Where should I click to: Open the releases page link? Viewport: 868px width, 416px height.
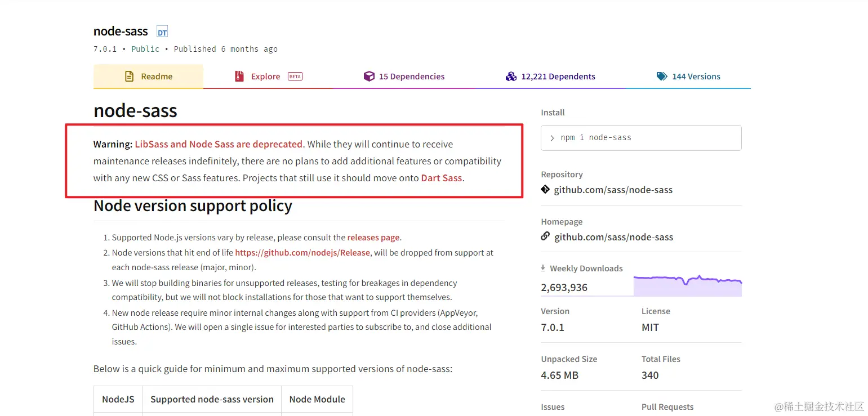point(373,238)
